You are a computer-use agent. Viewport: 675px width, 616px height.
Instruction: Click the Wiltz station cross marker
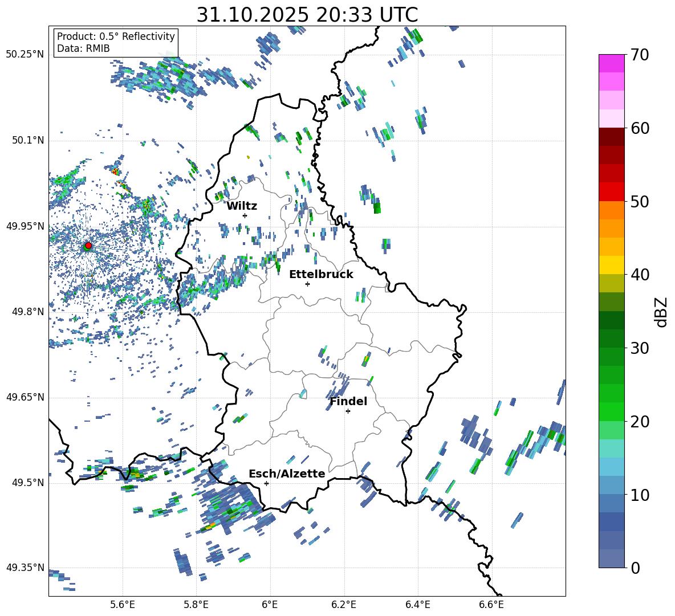[245, 215]
